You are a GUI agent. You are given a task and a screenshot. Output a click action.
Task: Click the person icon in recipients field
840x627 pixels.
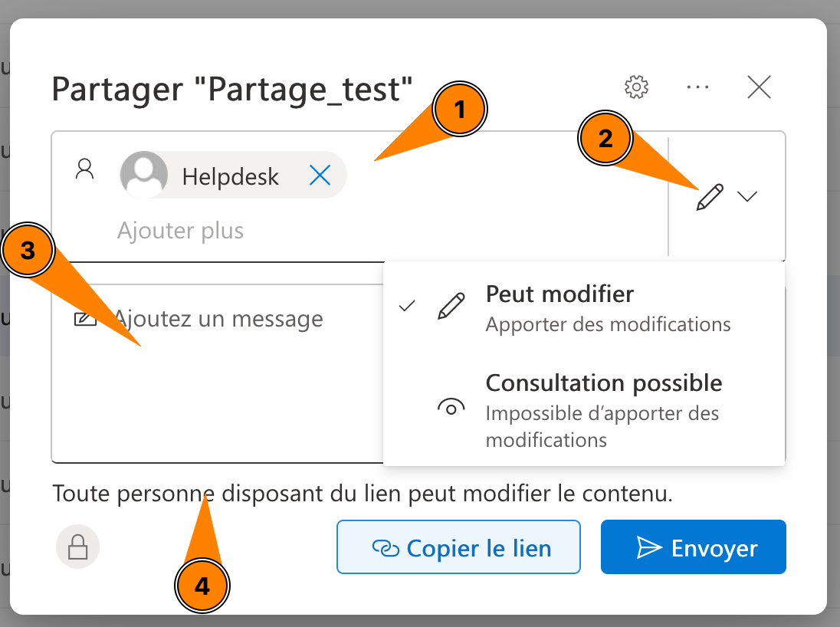pyautogui.click(x=84, y=169)
